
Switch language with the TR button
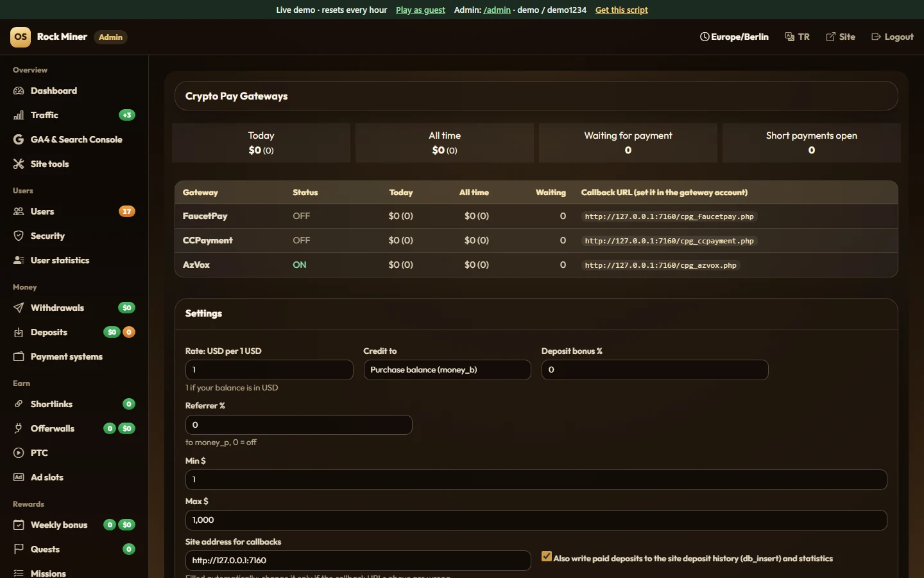pyautogui.click(x=798, y=37)
